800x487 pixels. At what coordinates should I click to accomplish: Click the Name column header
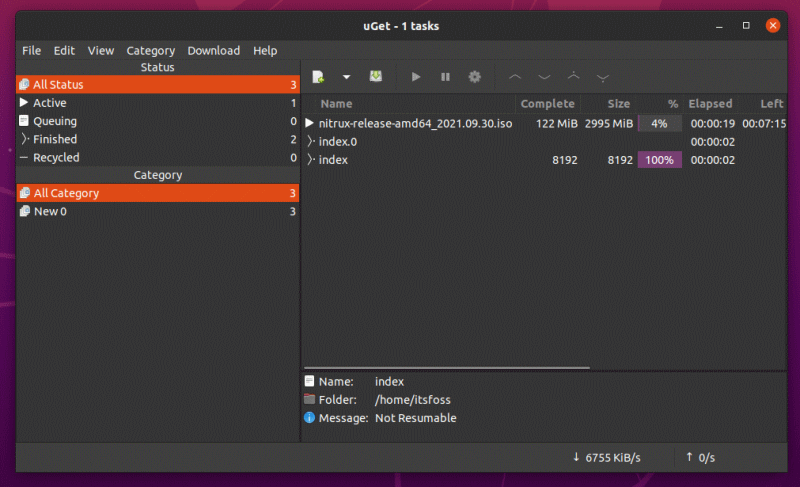pos(336,104)
